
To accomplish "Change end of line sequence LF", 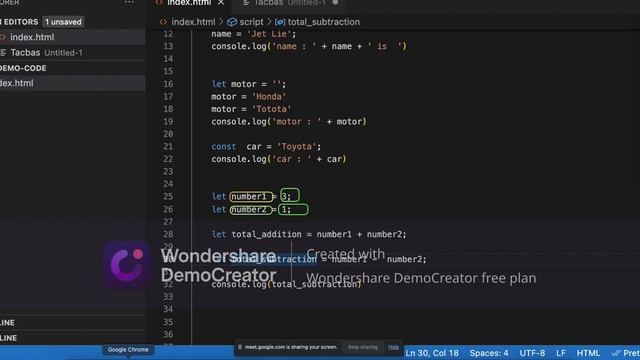I will 561,353.
